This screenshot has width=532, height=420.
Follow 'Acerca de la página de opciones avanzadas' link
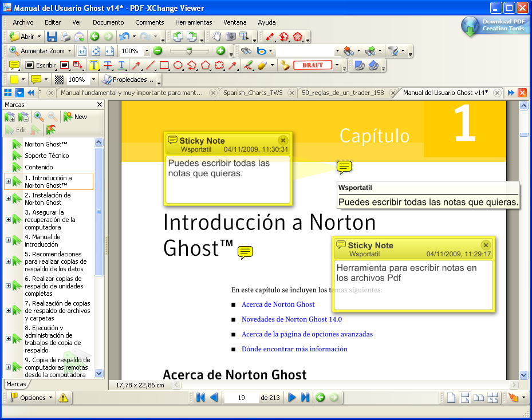(x=307, y=334)
